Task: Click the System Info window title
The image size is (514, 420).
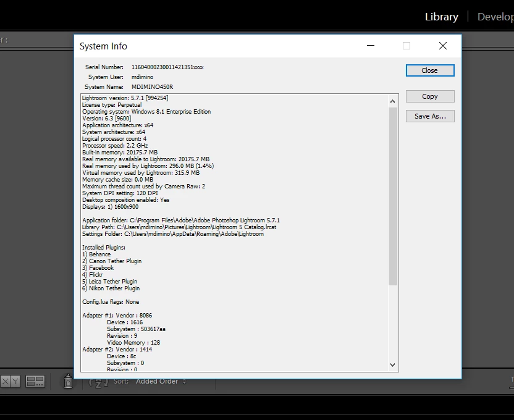Action: [103, 46]
